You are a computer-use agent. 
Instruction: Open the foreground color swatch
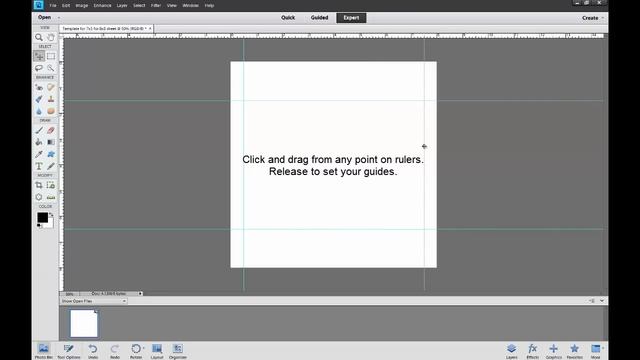click(x=42, y=218)
